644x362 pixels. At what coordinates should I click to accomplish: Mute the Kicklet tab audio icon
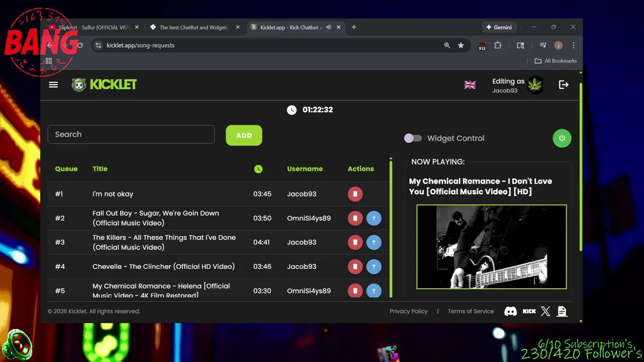tap(329, 27)
